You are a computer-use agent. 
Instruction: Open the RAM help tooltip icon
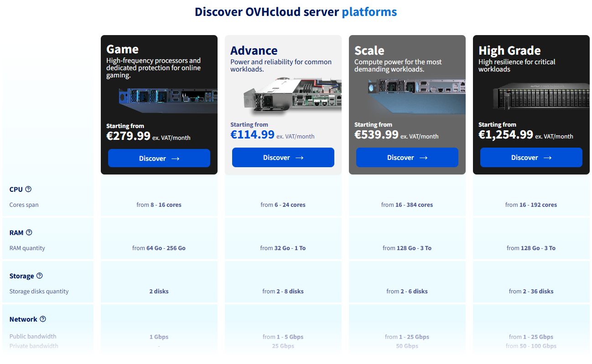pos(29,232)
